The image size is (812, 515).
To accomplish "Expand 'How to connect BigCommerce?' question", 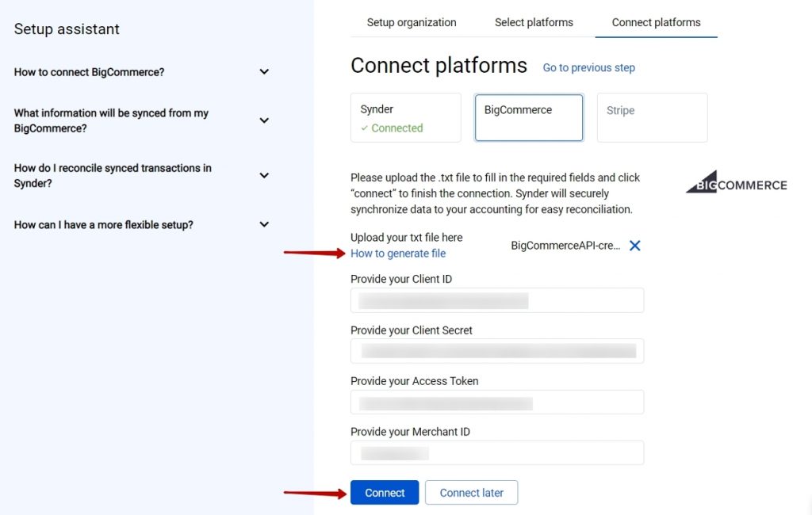I will [142, 72].
